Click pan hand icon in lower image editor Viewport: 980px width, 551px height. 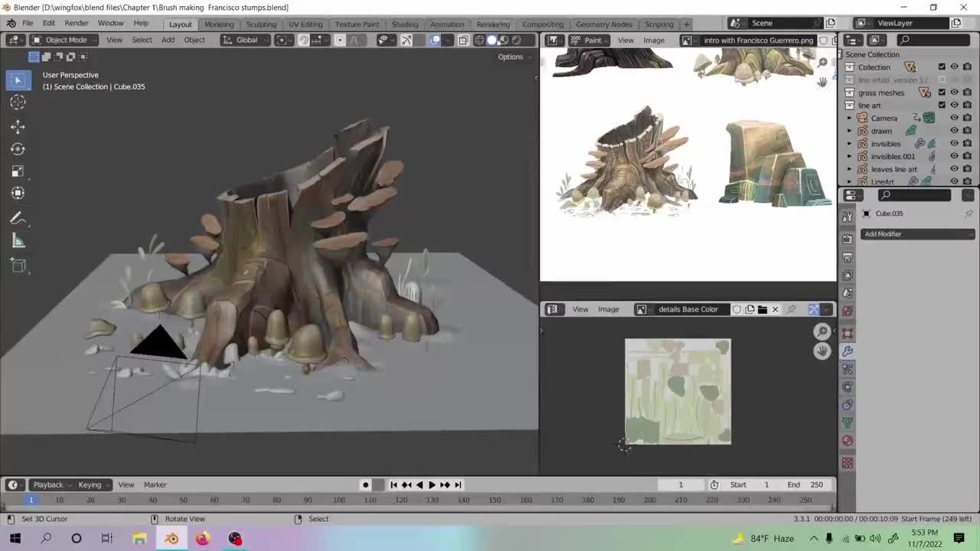coord(822,350)
